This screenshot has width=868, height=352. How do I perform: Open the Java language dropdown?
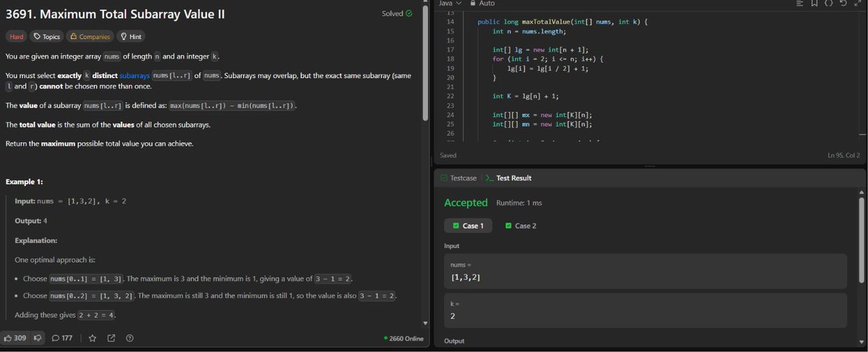(449, 4)
